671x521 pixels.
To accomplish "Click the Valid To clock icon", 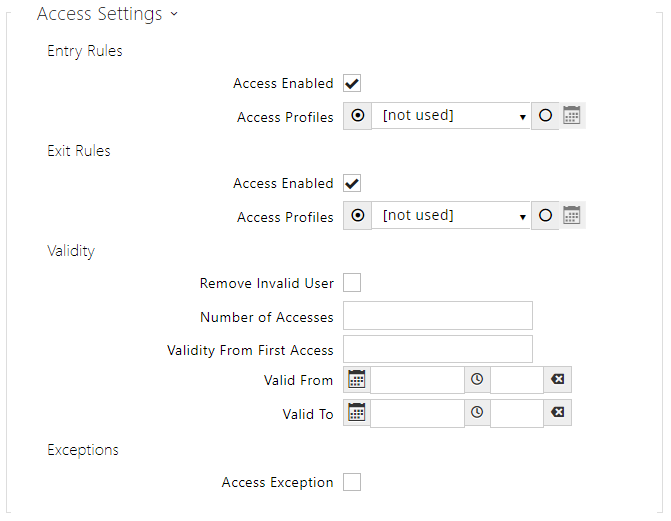I will [x=477, y=413].
